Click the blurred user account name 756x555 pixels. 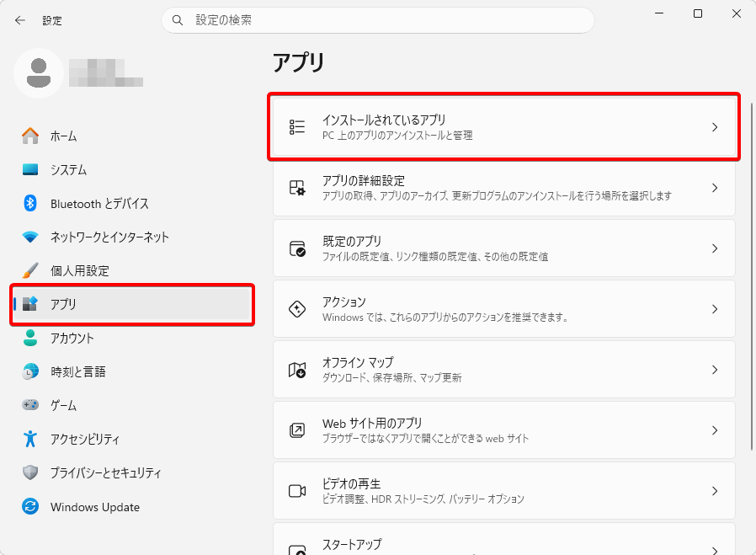(106, 72)
